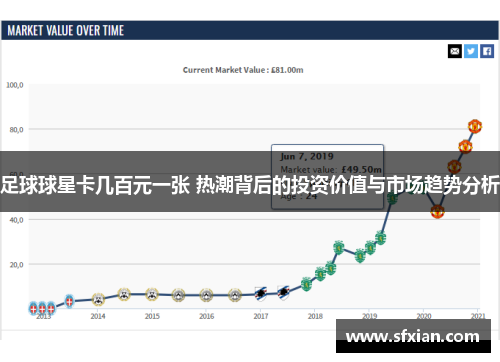The height and width of the screenshot is (362, 500).
Task: Click the '40,0' y-axis label
Action: click(16, 220)
